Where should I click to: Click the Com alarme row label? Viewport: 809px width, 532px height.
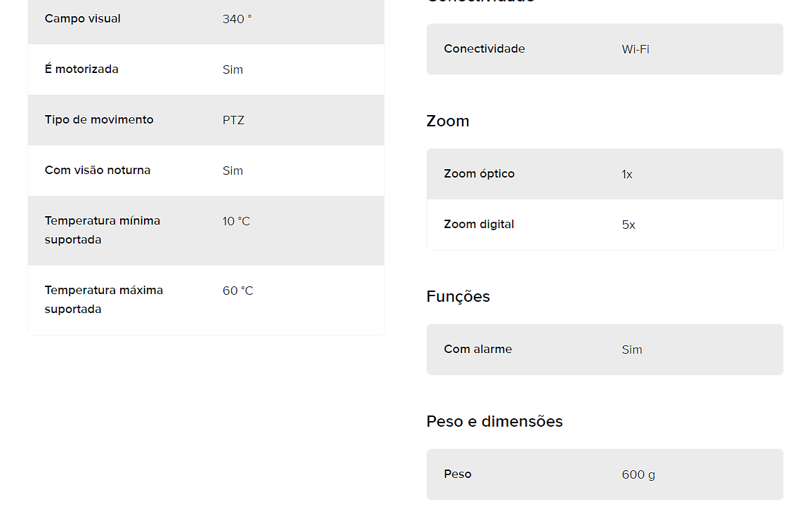[x=478, y=349]
